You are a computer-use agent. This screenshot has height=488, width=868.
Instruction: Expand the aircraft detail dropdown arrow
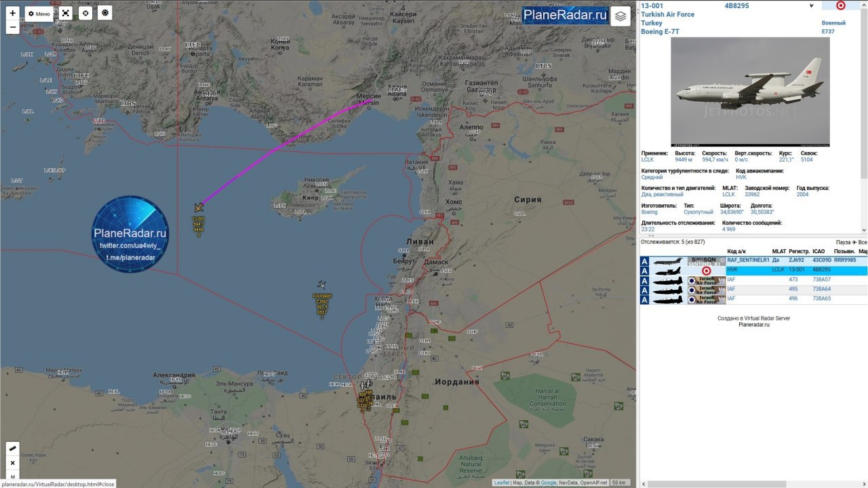pyautogui.click(x=812, y=5)
